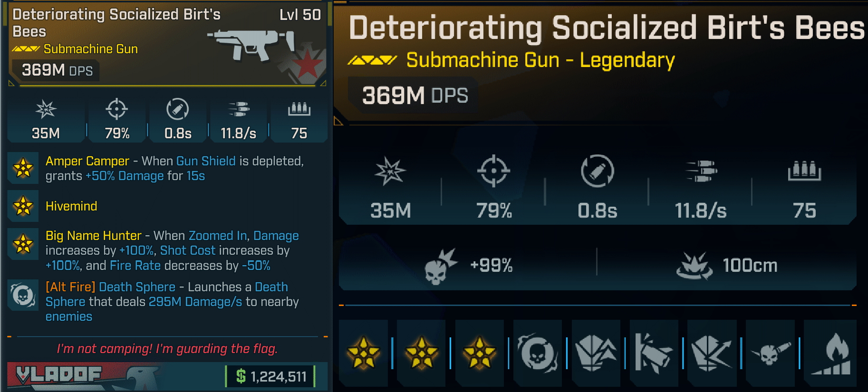
Task: Click the splash radius 100cm stat
Action: pos(726,265)
